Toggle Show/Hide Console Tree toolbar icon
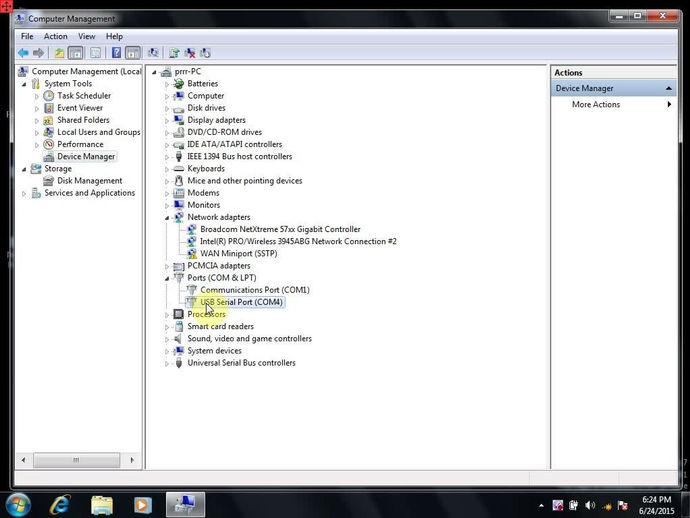Image resolution: width=690 pixels, height=518 pixels. click(x=76, y=53)
